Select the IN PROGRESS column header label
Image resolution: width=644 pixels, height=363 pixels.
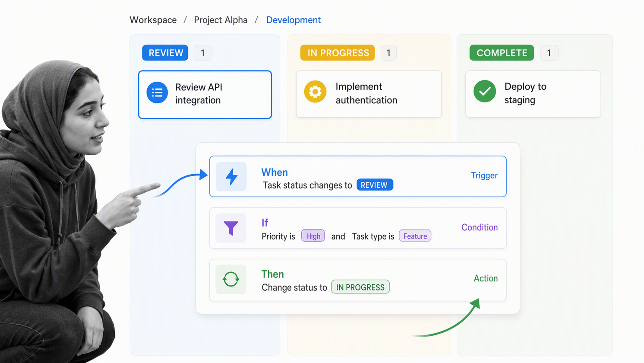[x=338, y=53]
